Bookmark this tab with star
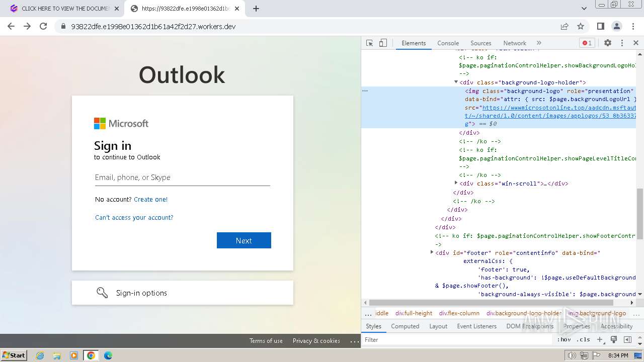This screenshot has height=362, width=644. pyautogui.click(x=581, y=26)
